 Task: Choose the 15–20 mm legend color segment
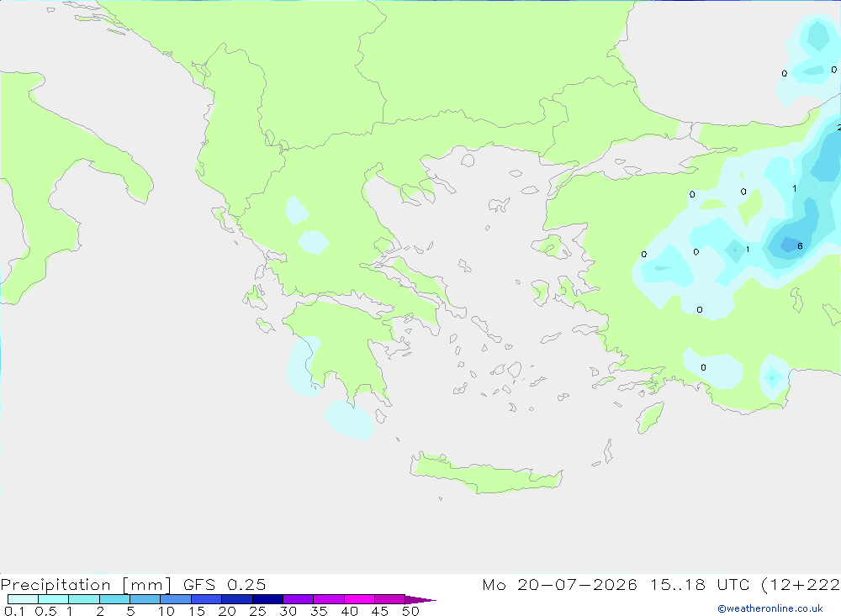(x=206, y=599)
